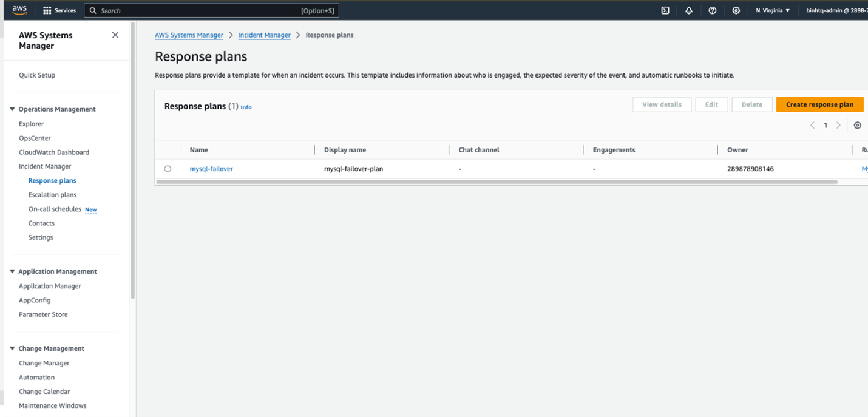
Task: Open the help question mark menu
Action: coord(713,10)
